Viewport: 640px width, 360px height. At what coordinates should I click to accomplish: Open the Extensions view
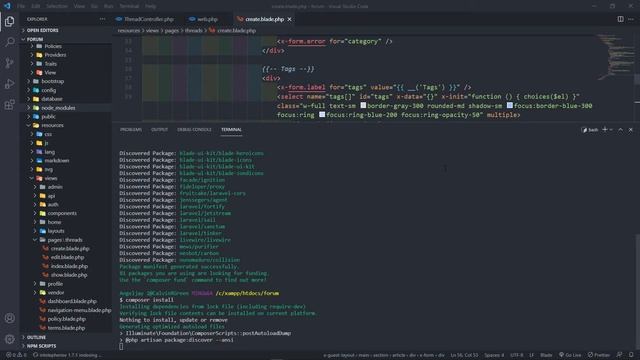10,104
